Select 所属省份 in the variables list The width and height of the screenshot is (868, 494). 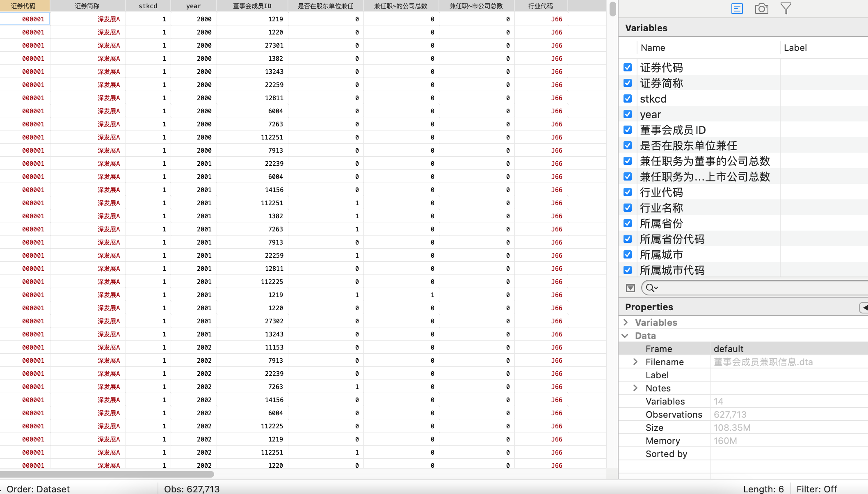pos(661,224)
